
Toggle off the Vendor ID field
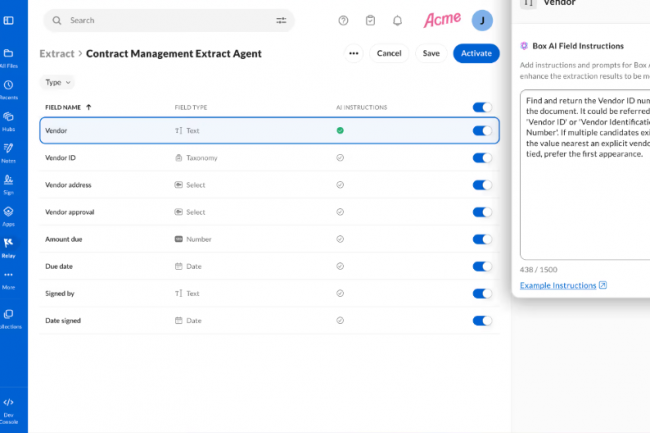coord(482,158)
